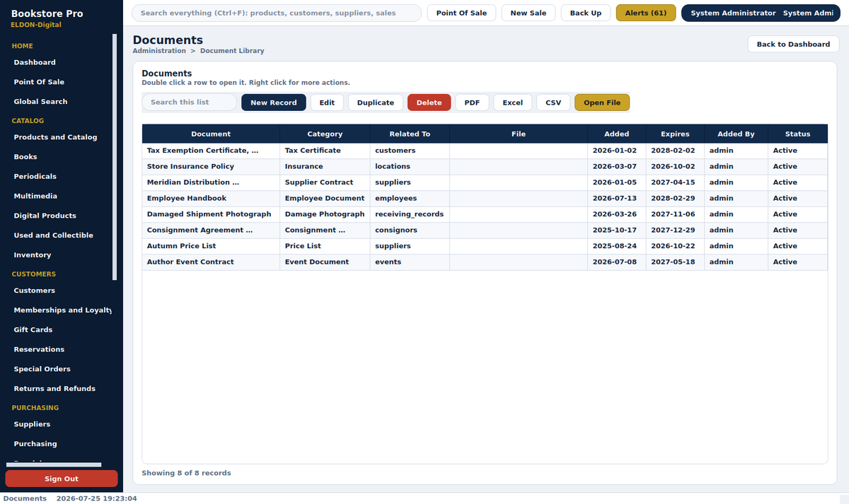The width and height of the screenshot is (849, 504).
Task: Open Point Of Sale in sidebar
Action: tap(39, 82)
